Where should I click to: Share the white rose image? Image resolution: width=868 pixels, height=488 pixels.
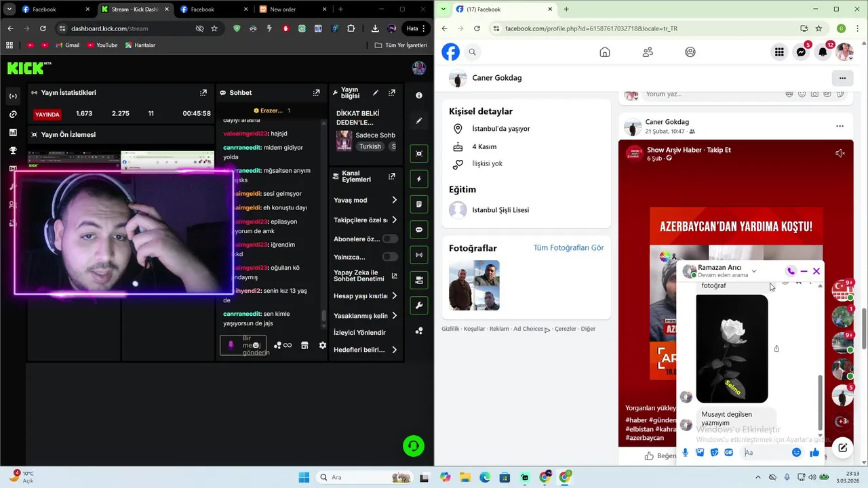click(x=776, y=349)
